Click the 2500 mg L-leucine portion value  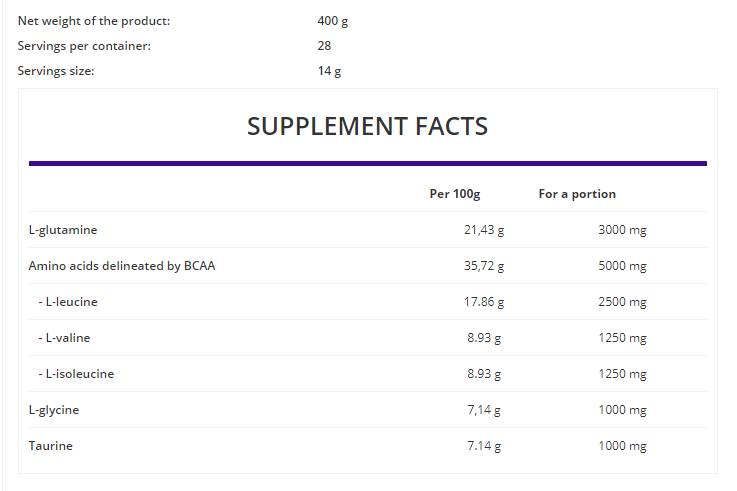pos(622,302)
